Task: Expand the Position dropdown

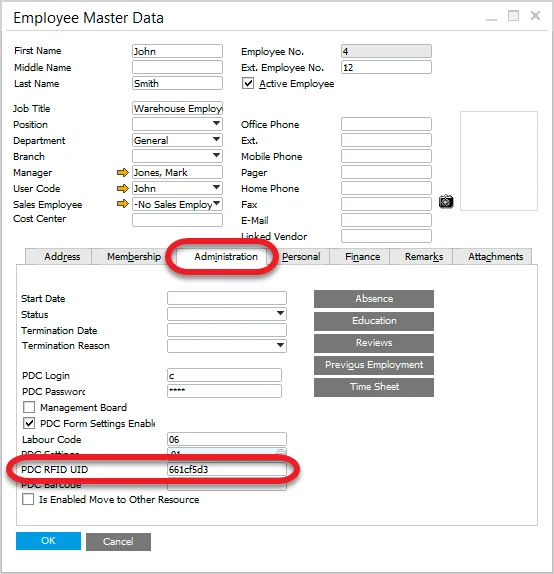Action: pos(216,123)
